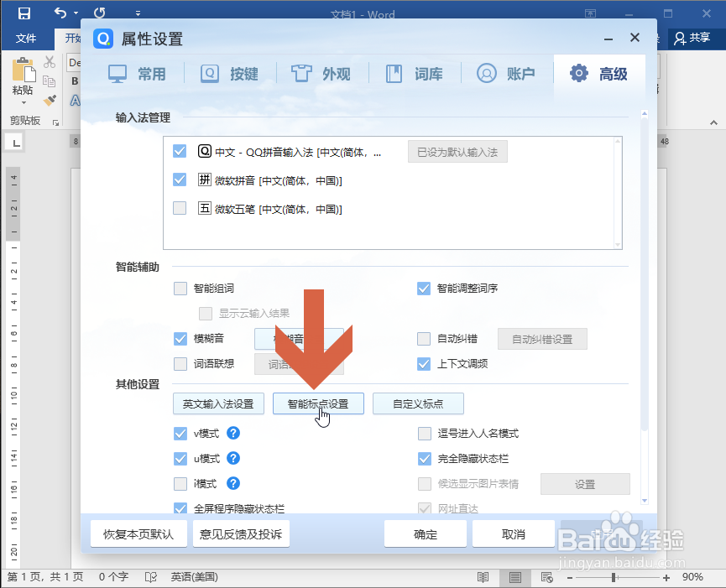Open the undo history dropdown arrow
The height and width of the screenshot is (588, 726).
click(x=76, y=13)
